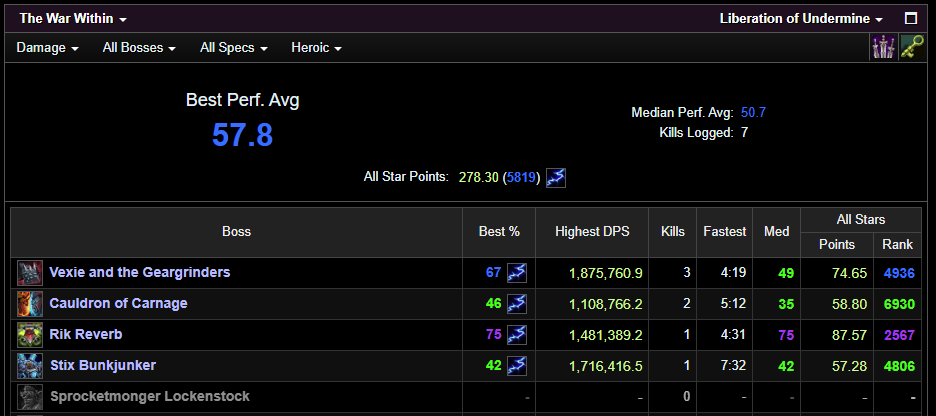Screen dimensions: 936x416
Task: Click Cauldron of Carnage boss portrait icon
Action: coord(30,304)
